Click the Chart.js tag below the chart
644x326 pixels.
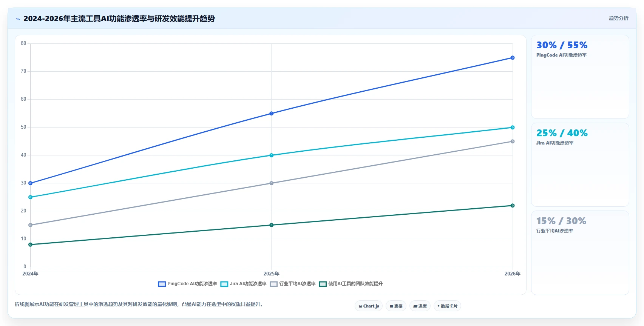(x=369, y=306)
